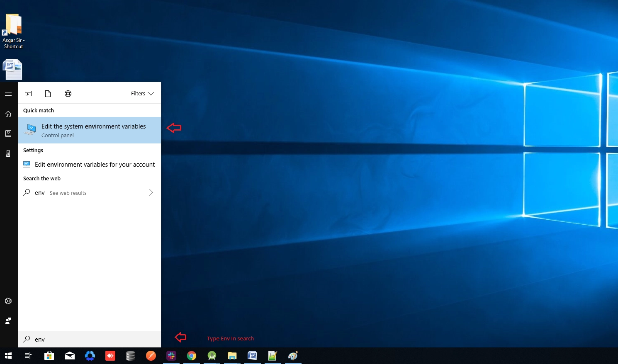Open the Feedback person icon in sidebar
Image resolution: width=618 pixels, height=364 pixels.
click(8, 321)
